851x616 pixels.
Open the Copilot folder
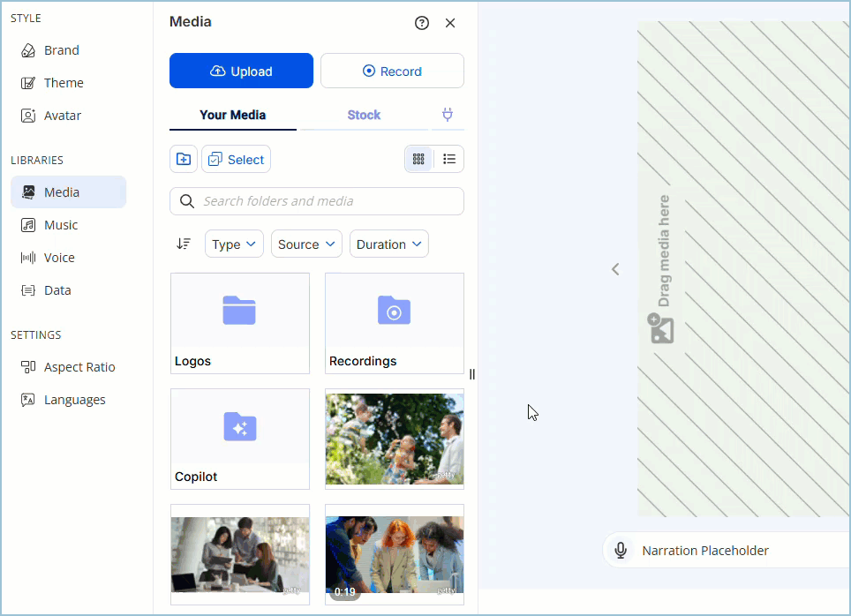[240, 439]
